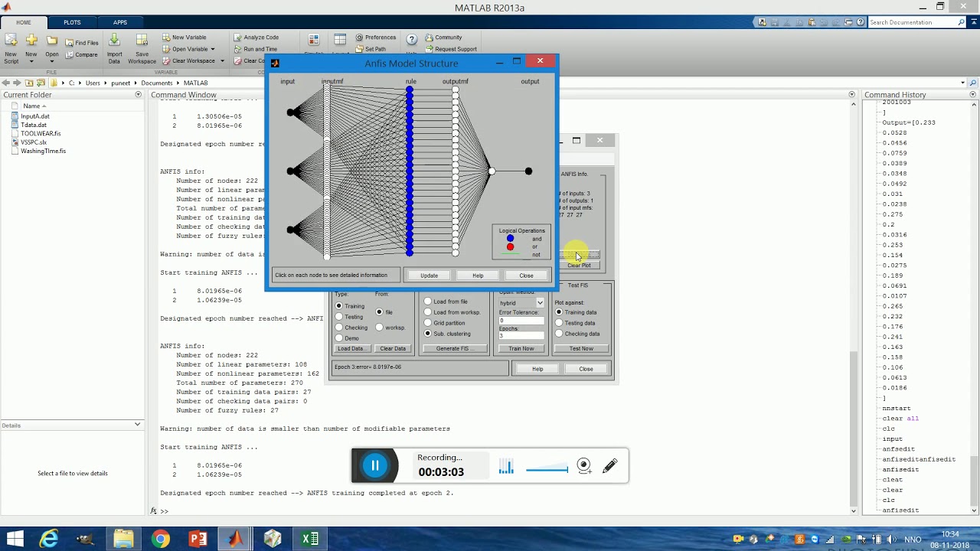Viewport: 980px width, 551px height.
Task: Select Load from file FIS option
Action: [x=427, y=302]
